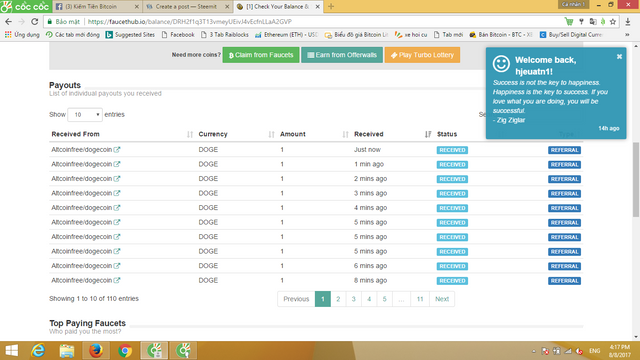
Task: Open taskbar clock showing 4:17 PM
Action: 620,351
